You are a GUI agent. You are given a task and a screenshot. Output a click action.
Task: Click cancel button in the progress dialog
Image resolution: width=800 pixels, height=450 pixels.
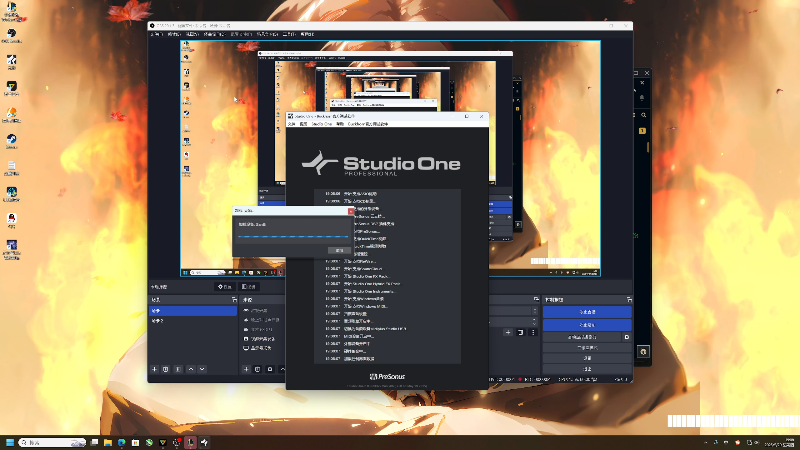coord(340,249)
